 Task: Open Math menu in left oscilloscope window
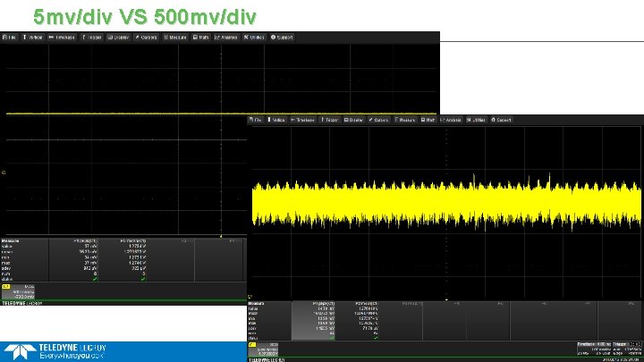pyautogui.click(x=201, y=38)
